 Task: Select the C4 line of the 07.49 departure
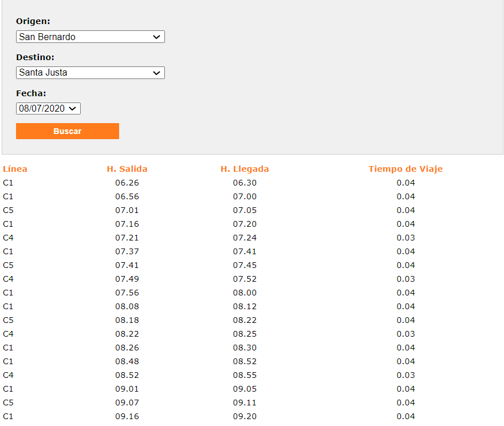[x=8, y=279]
